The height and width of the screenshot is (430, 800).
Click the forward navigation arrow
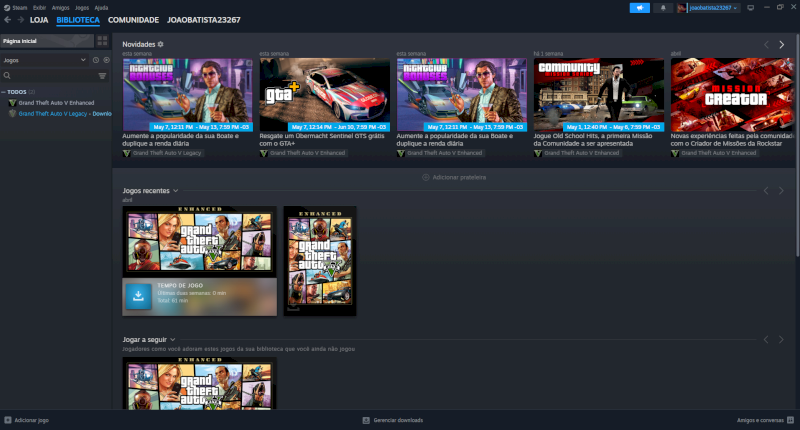20,20
